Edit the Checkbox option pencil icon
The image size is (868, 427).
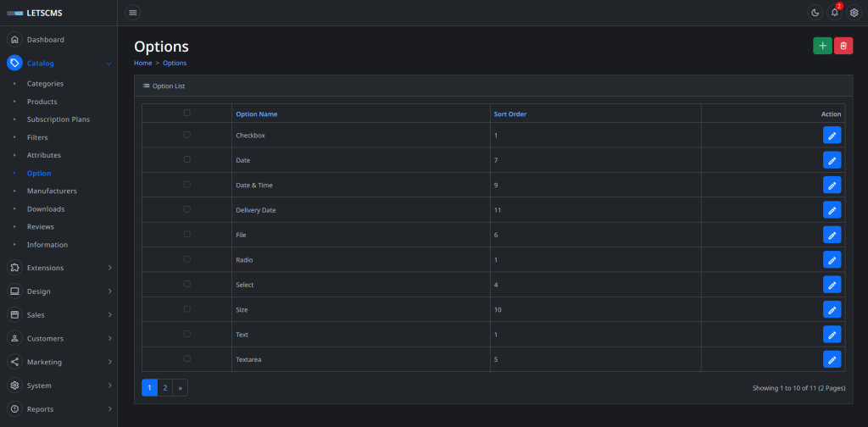point(832,136)
